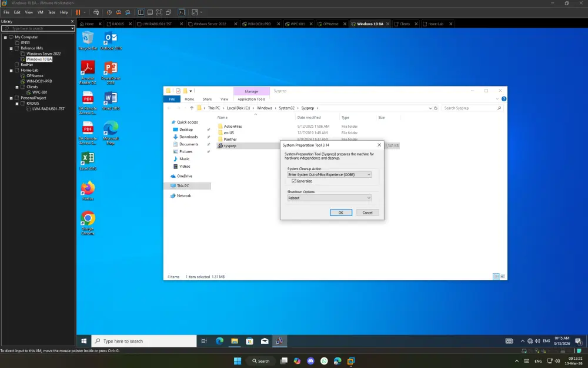This screenshot has height=368, width=588.
Task: Toggle the VMware library sidebar view icon
Action: tap(141, 12)
